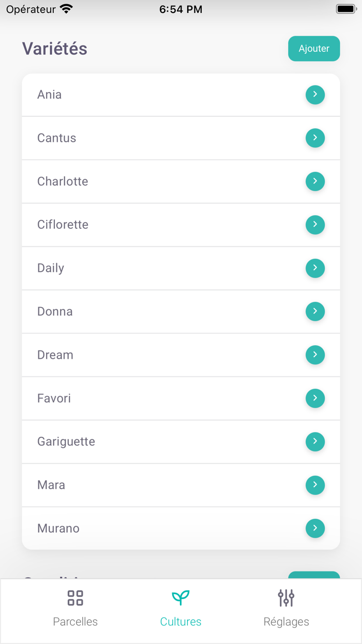Switch to the Réglages tab label

point(286,622)
